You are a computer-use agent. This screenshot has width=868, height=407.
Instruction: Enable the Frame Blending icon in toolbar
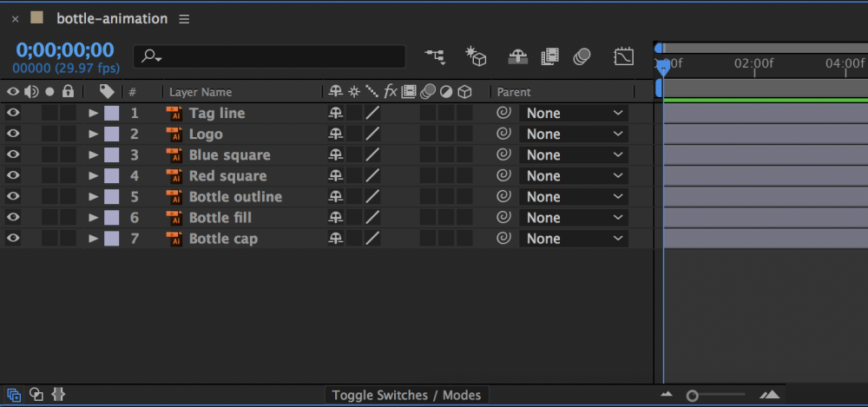549,56
